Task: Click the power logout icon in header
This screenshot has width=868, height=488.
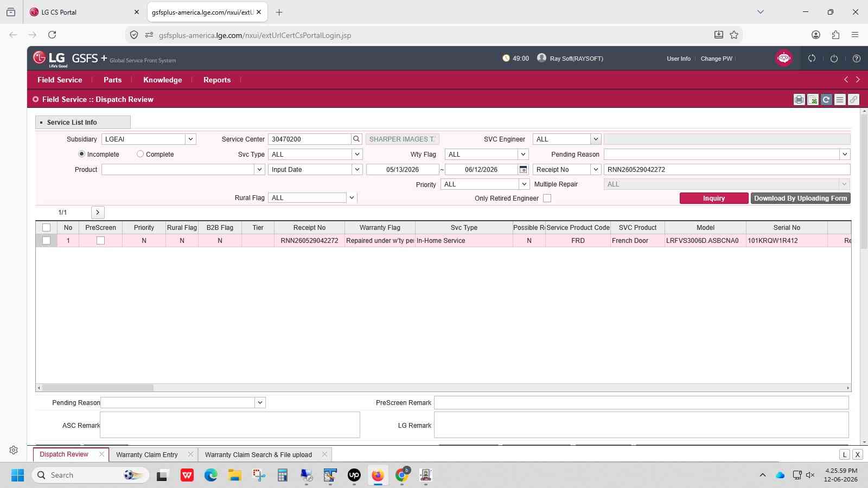Action: (x=834, y=59)
